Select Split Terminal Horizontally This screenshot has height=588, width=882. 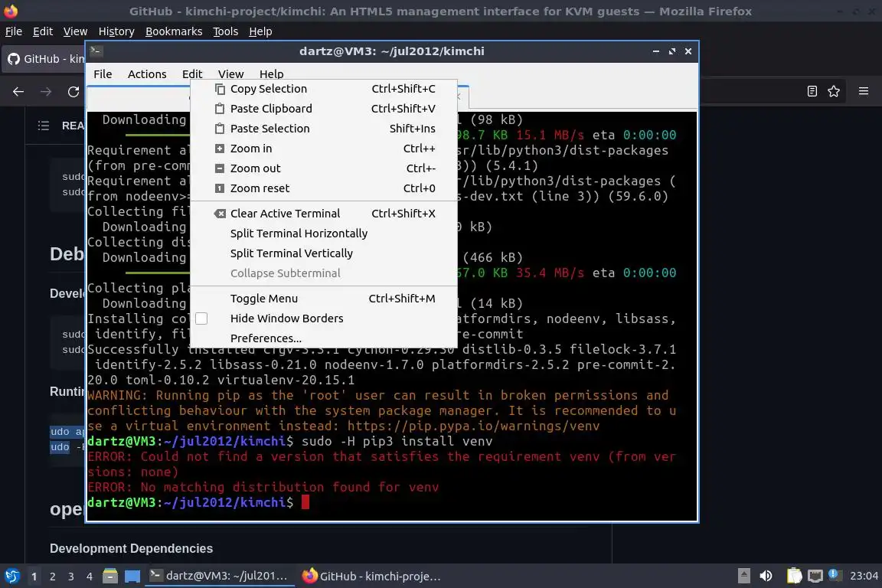pyautogui.click(x=325, y=234)
